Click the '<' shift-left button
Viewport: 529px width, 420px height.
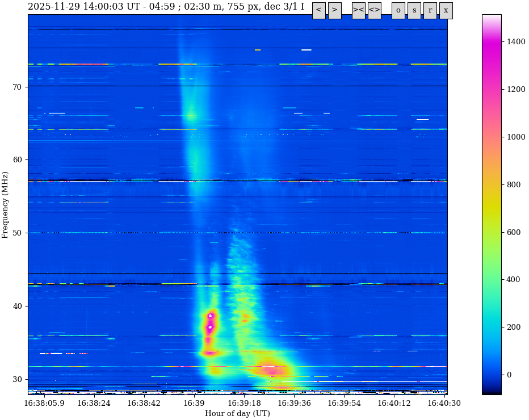(x=318, y=10)
